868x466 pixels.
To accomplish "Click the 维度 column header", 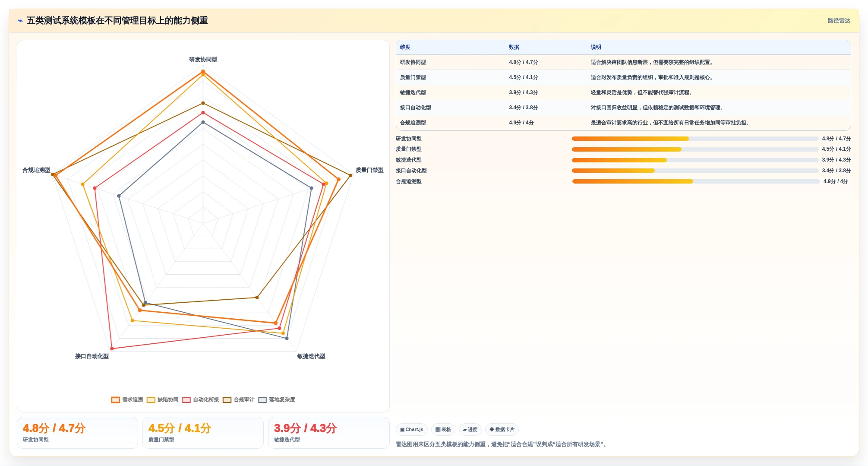I will [x=405, y=47].
